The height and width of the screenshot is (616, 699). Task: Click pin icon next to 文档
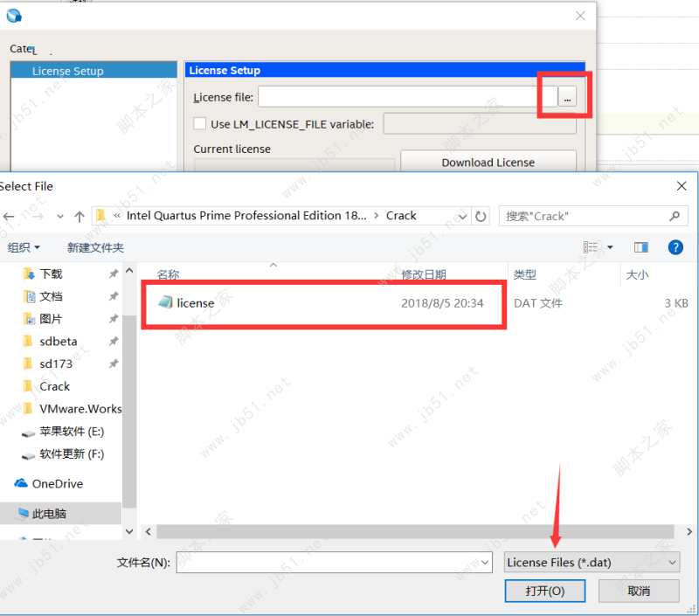point(114,296)
